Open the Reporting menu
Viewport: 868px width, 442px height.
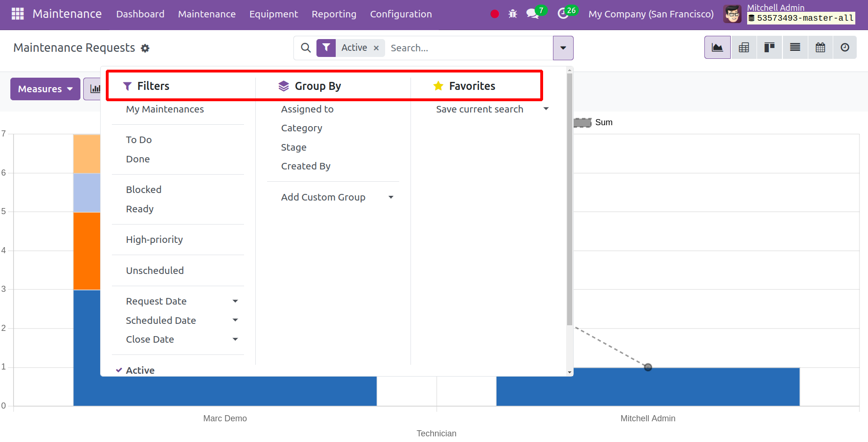(x=334, y=14)
